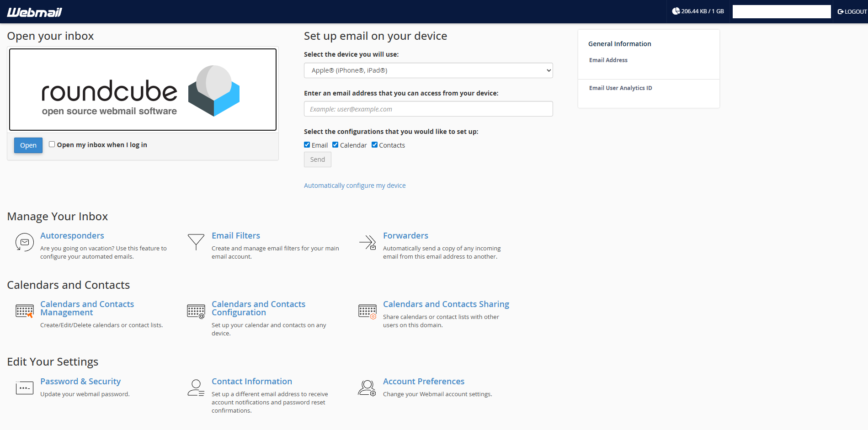Click the Account Preferences user icon
Image resolution: width=868 pixels, height=430 pixels.
pyautogui.click(x=367, y=388)
